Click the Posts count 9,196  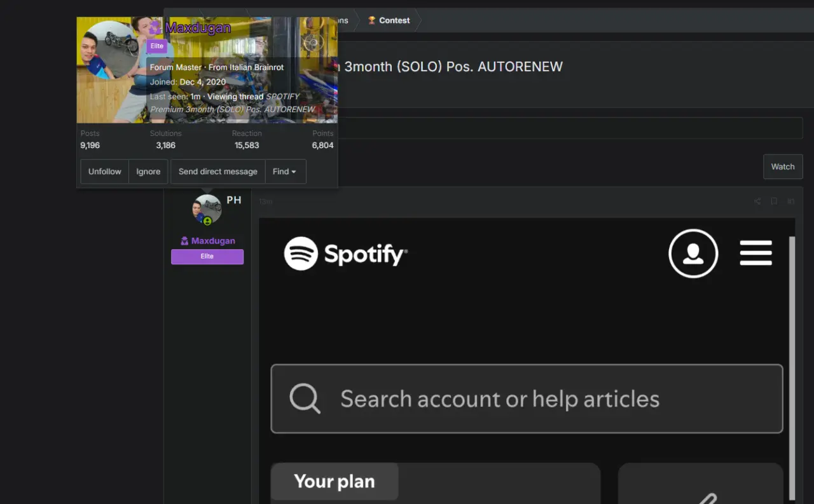point(90,146)
